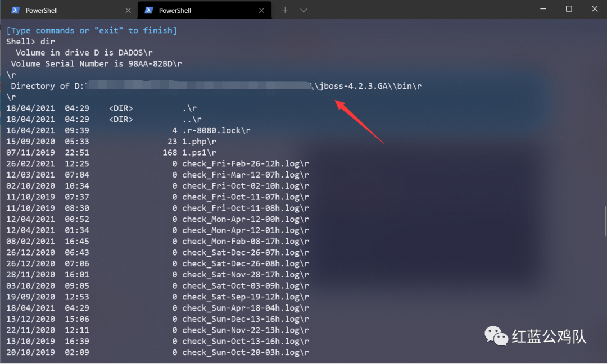Click the "Shell> dir" command line
607x364 pixels.
pyautogui.click(x=31, y=42)
